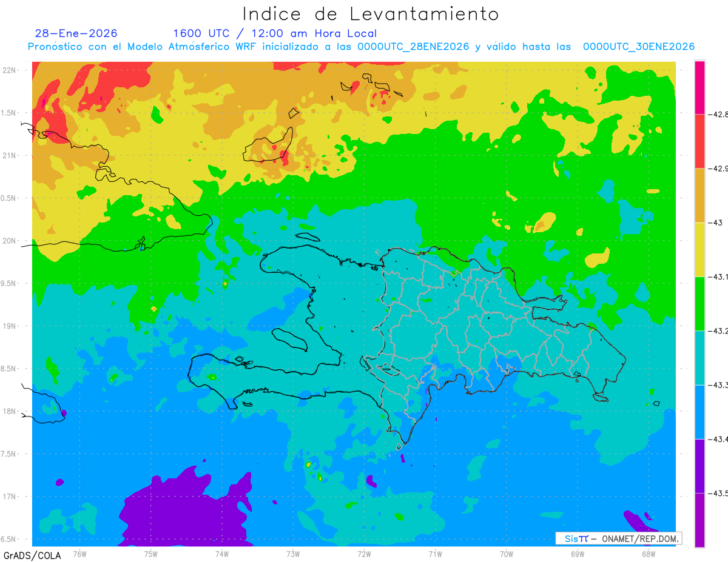
Task: Click the teal segment in the color bar
Action: (x=699, y=358)
